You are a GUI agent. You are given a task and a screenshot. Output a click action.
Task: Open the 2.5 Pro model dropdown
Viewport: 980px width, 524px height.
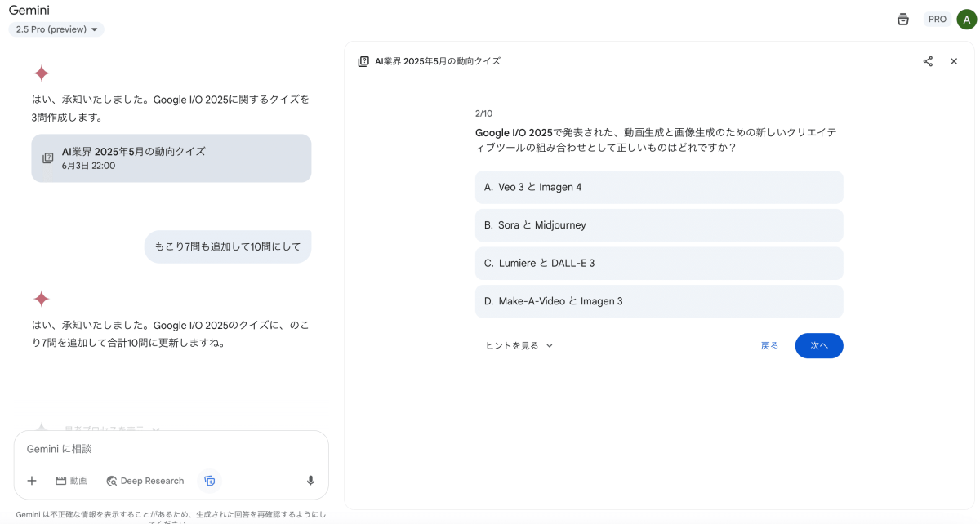coord(56,29)
